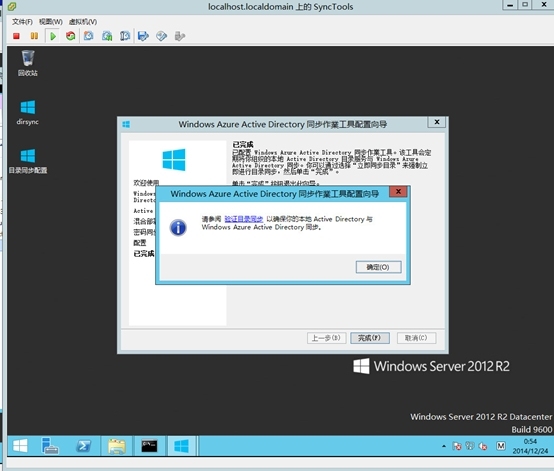
Task: Switch to the Command Prompt taskbar item
Action: tap(149, 446)
